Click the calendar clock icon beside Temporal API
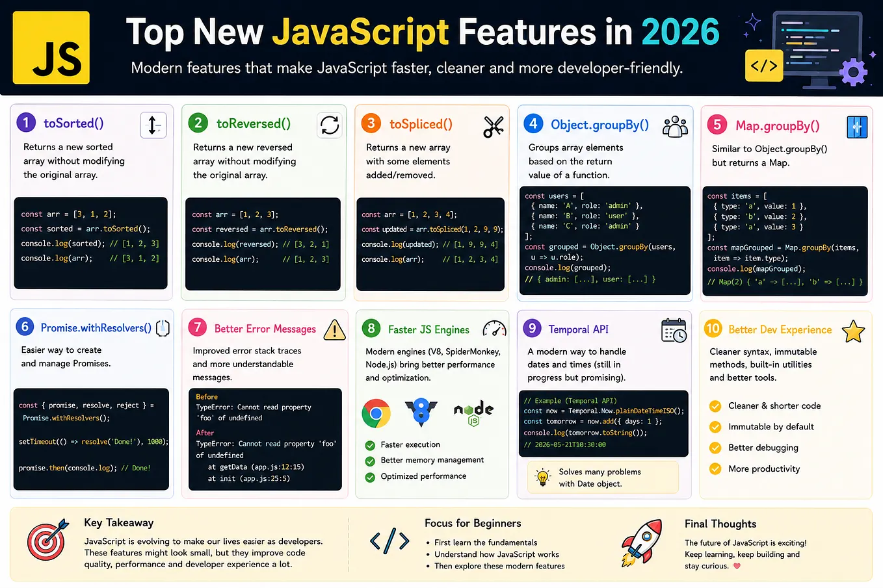883x588 pixels. pyautogui.click(x=674, y=330)
